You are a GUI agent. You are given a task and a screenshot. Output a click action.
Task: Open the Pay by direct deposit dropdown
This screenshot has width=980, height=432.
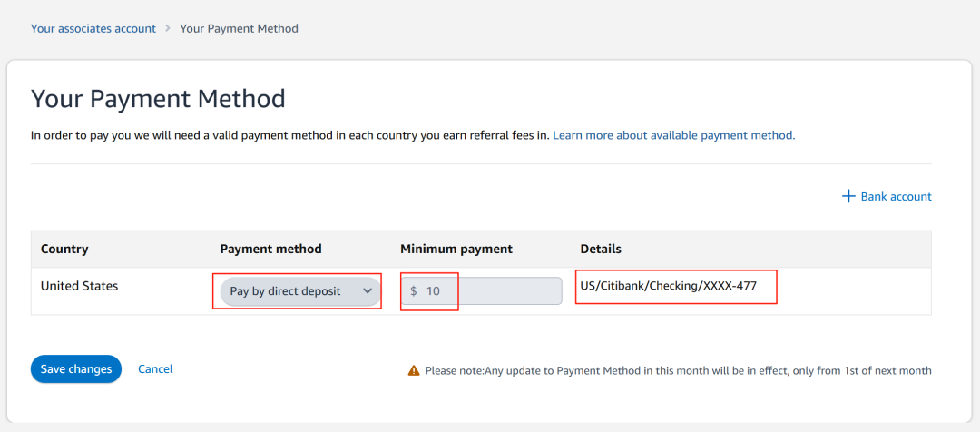pos(300,291)
